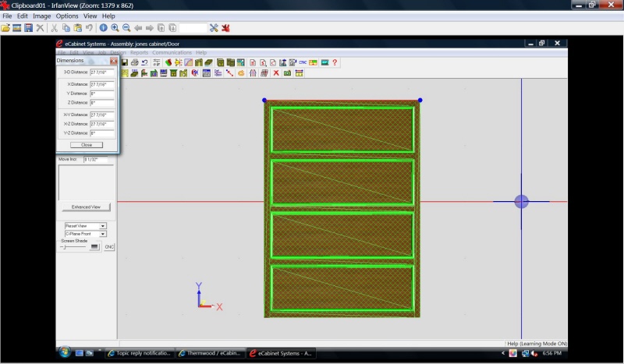Click the red and green material icon
624x364 pixels.
[x=168, y=62]
